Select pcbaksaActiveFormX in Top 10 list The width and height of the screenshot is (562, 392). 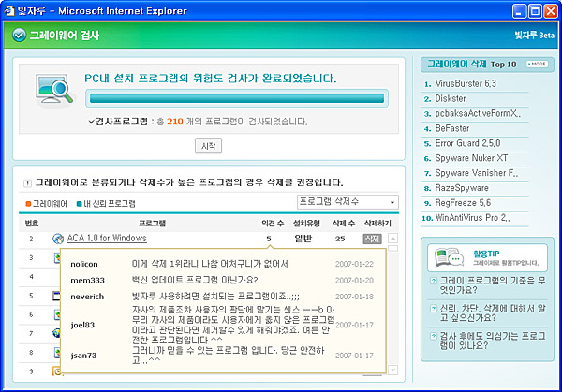[x=478, y=113]
